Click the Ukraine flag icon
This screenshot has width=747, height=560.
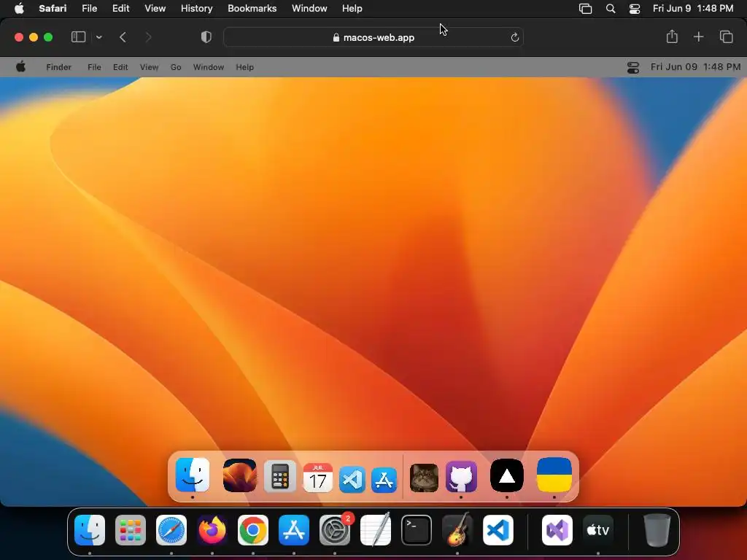(554, 475)
